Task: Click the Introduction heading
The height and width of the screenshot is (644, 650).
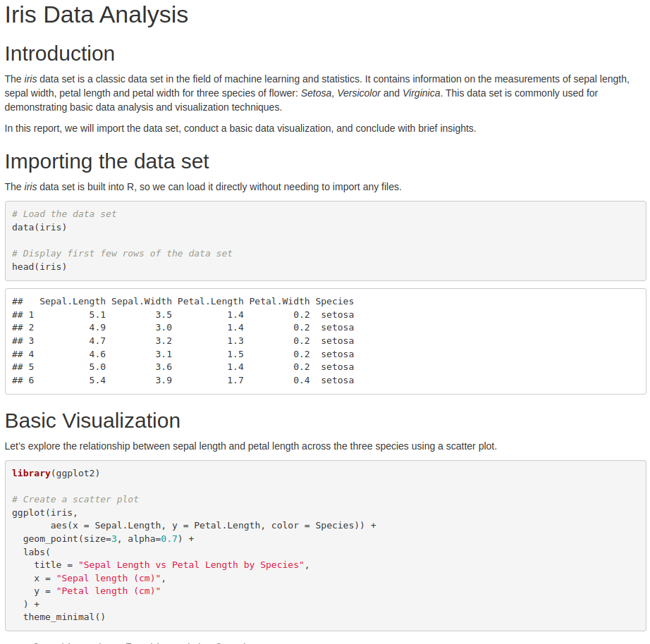Action: click(x=60, y=54)
